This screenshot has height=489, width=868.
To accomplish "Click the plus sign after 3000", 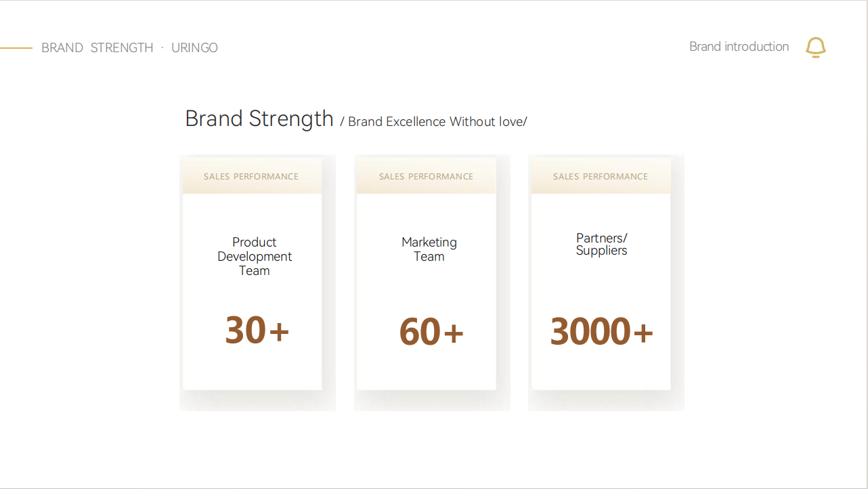I will pyautogui.click(x=643, y=333).
